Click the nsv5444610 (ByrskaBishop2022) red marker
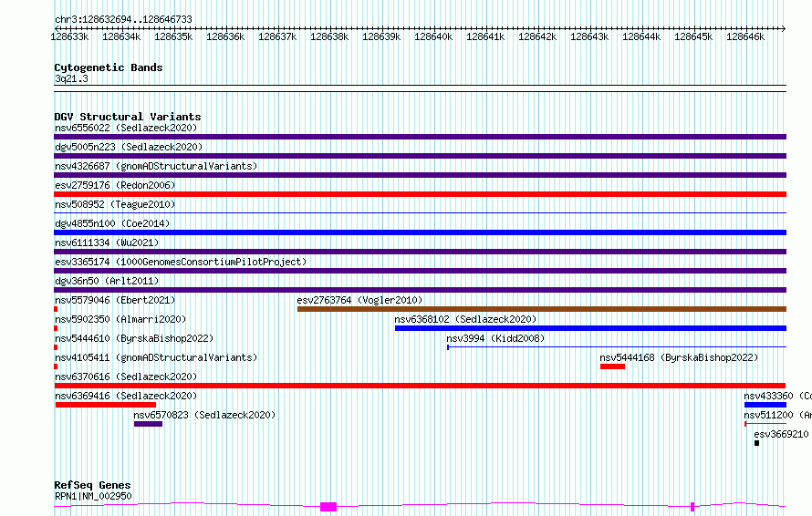 (x=56, y=347)
